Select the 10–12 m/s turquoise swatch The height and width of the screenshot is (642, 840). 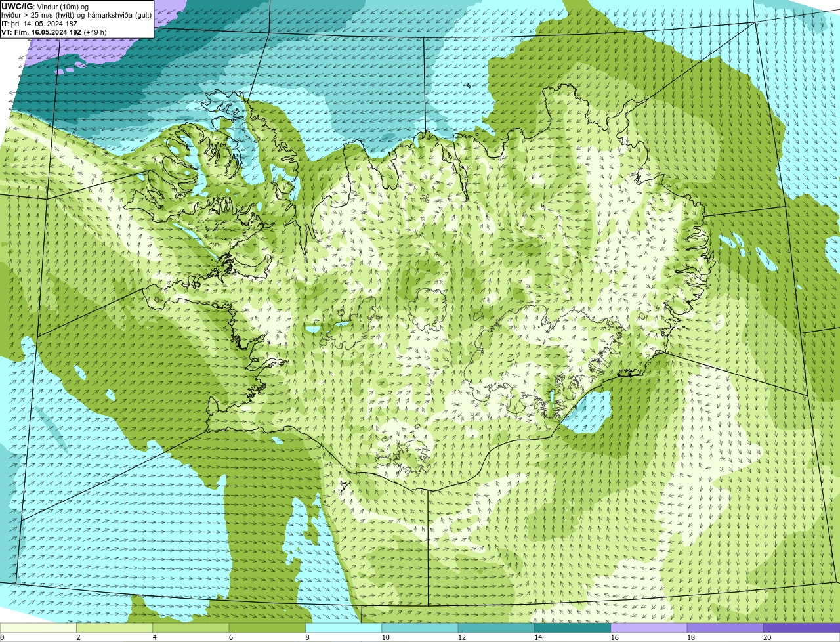coord(420,628)
